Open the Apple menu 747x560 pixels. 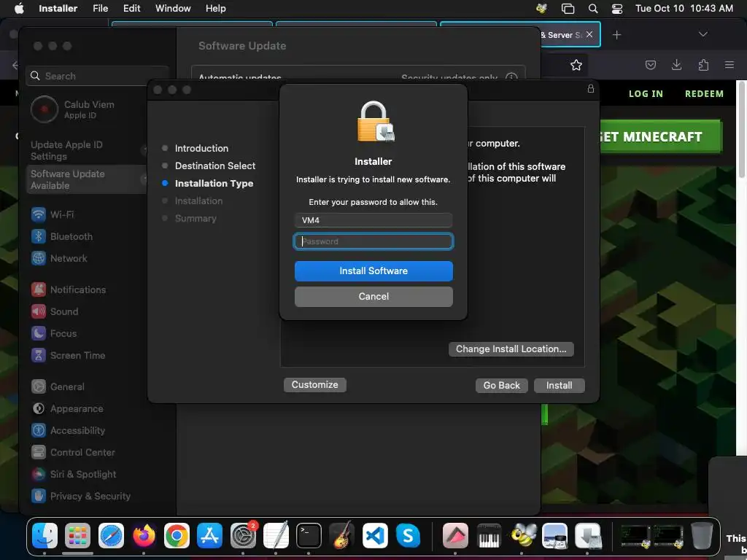(18, 8)
